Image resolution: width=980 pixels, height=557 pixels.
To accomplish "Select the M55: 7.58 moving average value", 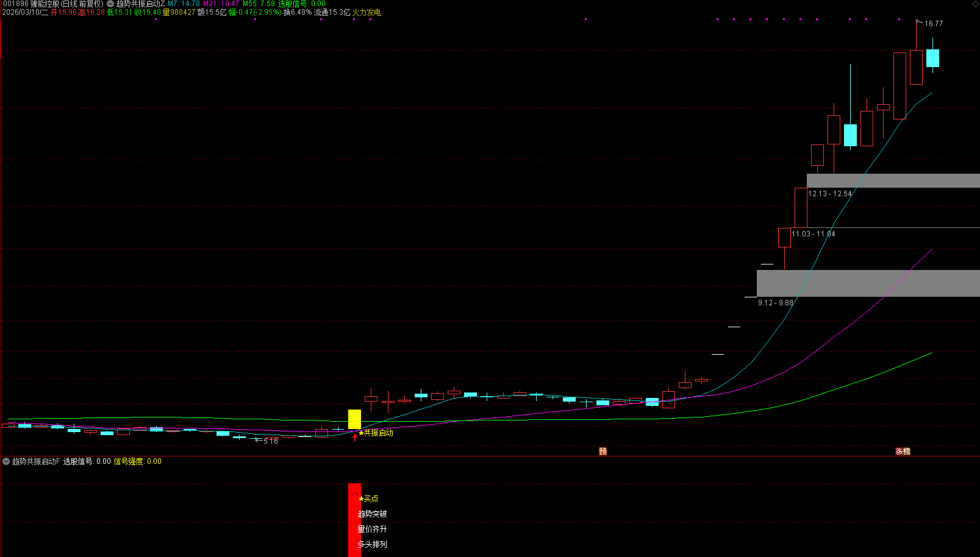I will pyautogui.click(x=259, y=4).
